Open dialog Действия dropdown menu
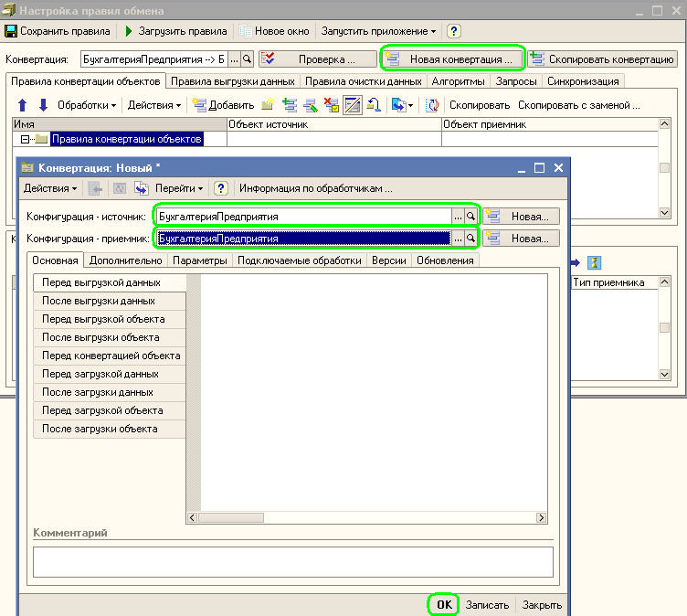 (50, 188)
